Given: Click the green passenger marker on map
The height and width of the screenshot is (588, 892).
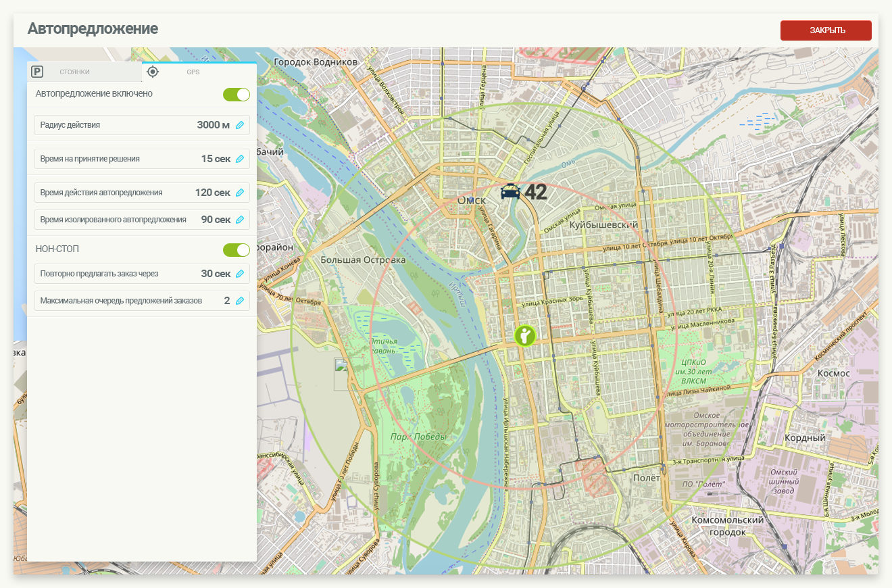Looking at the screenshot, I should (x=525, y=335).
